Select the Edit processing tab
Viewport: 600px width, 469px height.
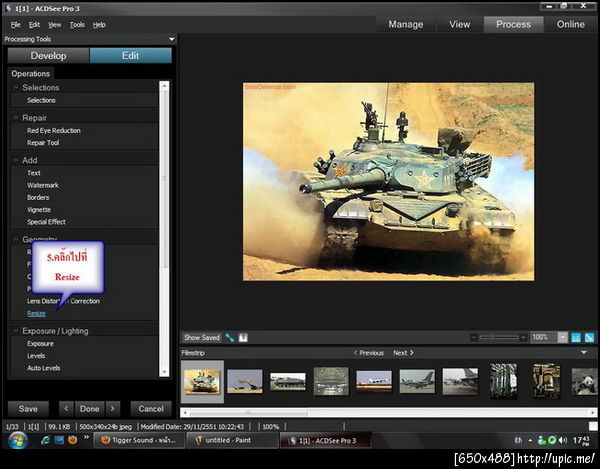click(130, 55)
